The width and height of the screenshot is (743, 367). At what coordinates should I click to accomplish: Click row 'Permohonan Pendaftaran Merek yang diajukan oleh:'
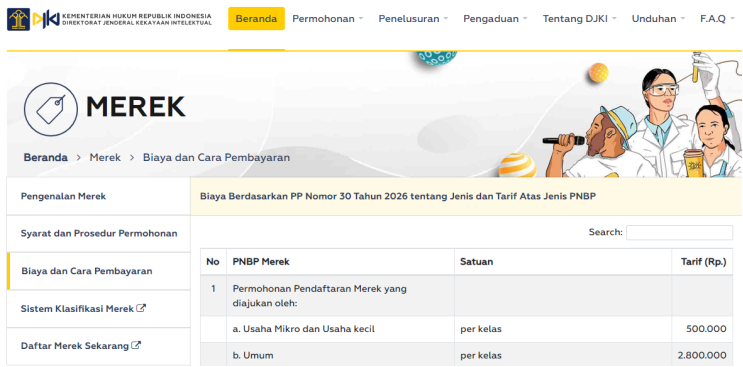tap(466, 295)
